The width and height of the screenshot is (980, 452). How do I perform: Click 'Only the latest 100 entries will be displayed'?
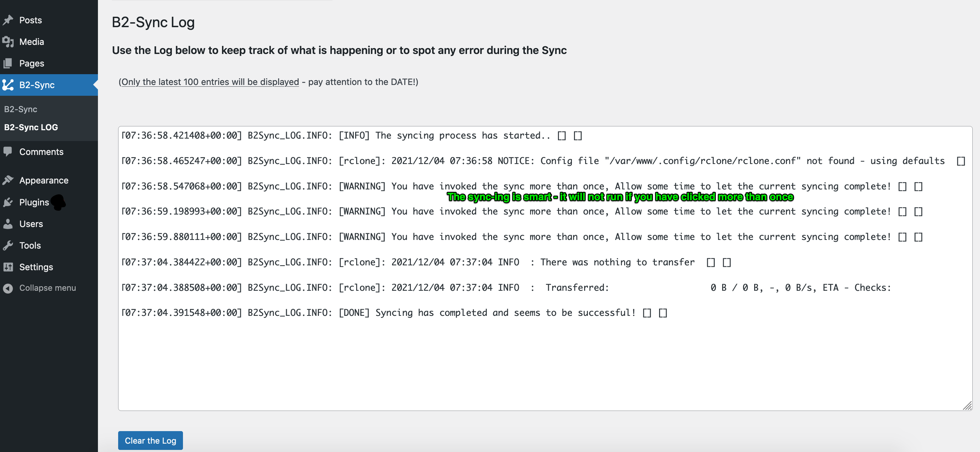coord(210,82)
